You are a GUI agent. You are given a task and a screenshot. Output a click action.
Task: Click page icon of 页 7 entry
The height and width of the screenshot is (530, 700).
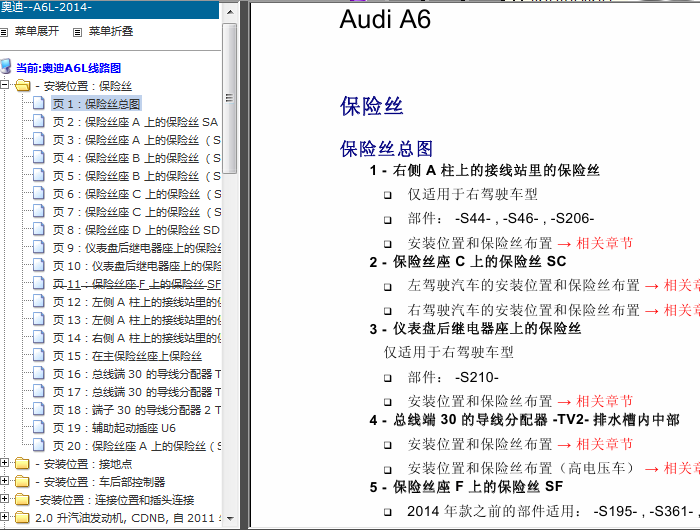pyautogui.click(x=39, y=211)
